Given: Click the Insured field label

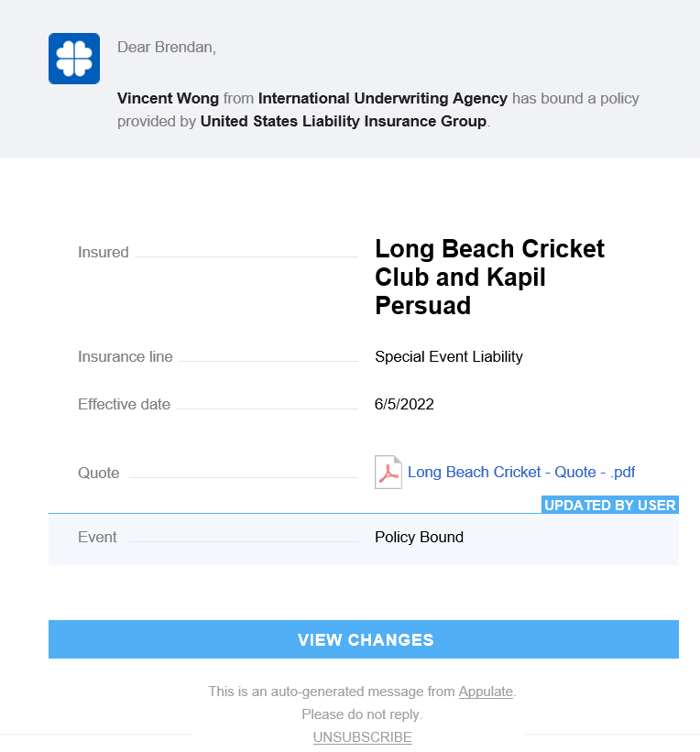Looking at the screenshot, I should 103,253.
